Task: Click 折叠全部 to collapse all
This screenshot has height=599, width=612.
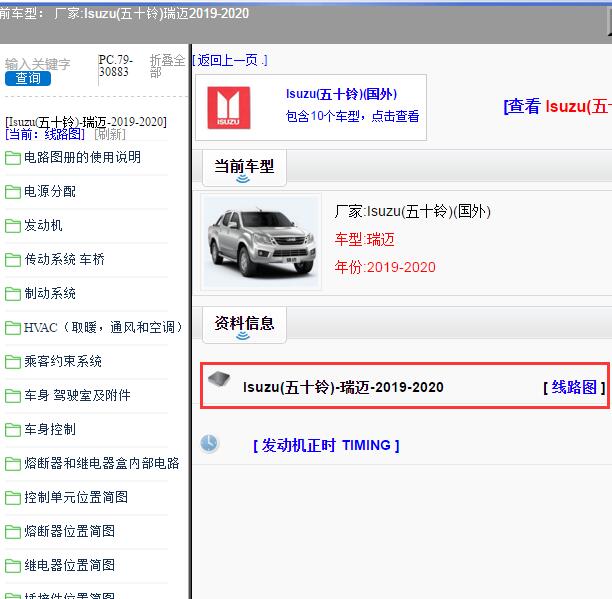Action: coord(167,66)
